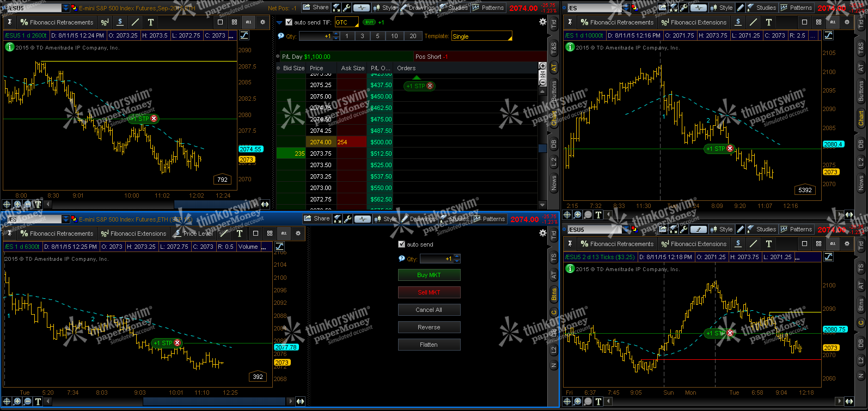The width and height of the screenshot is (868, 411).
Task: Toggle the pin icon in the 13 Ticks chart toolbar
Action: click(x=570, y=244)
